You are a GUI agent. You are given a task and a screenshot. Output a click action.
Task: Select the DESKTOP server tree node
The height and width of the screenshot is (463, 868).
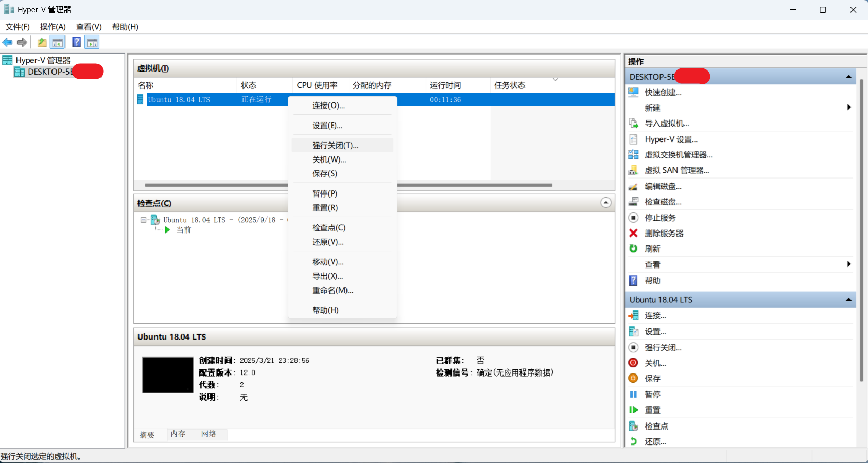[59, 72]
